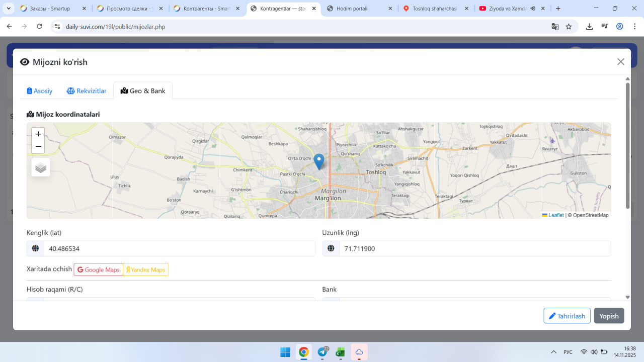Click the Google Translate icon in address bar
This screenshot has width=644, height=362.
pos(555,27)
